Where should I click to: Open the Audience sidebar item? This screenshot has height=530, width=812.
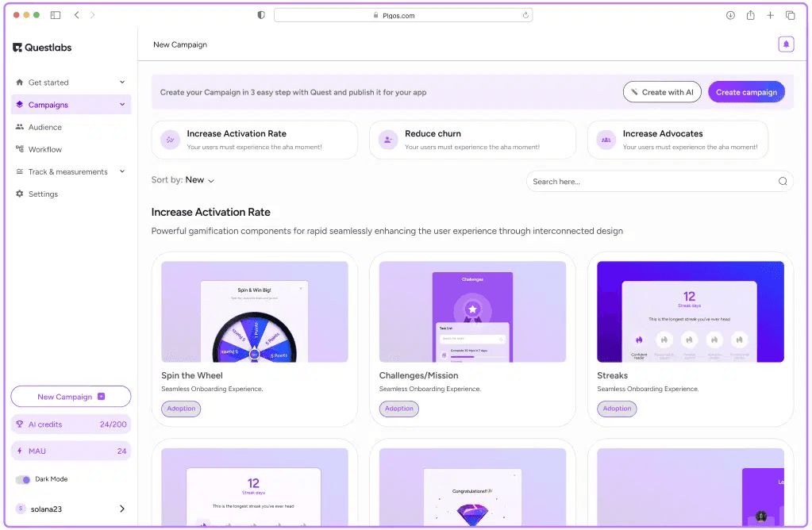coord(45,127)
